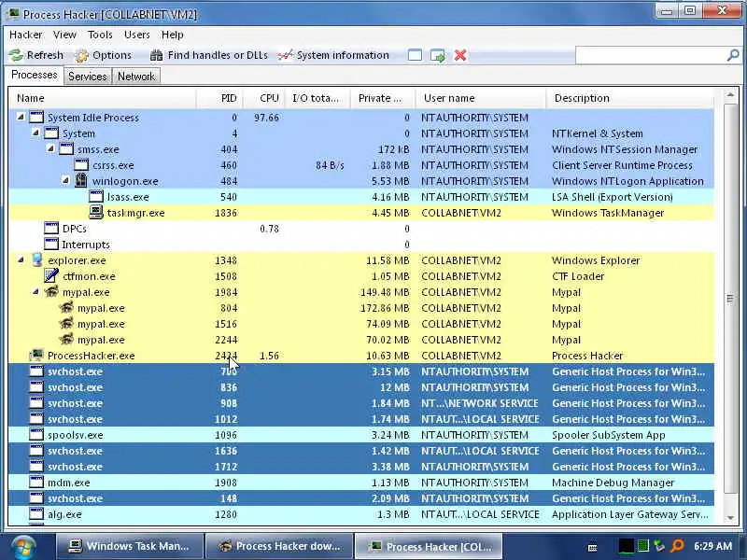Collapse the explorer.exe node
Screen dimensions: 747x560
[x=21, y=259]
